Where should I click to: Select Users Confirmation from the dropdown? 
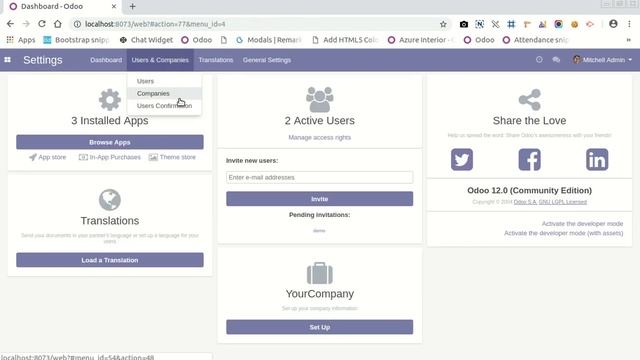(x=164, y=106)
